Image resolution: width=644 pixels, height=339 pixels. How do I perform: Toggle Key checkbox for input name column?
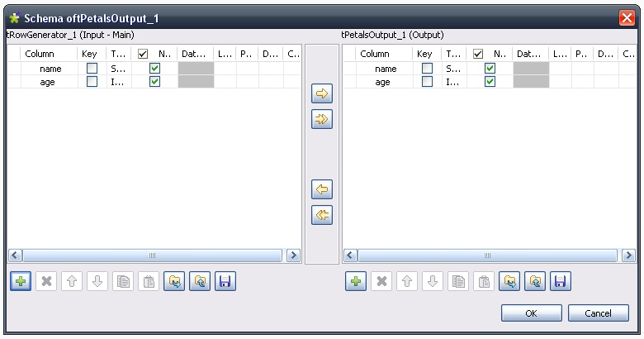point(92,69)
